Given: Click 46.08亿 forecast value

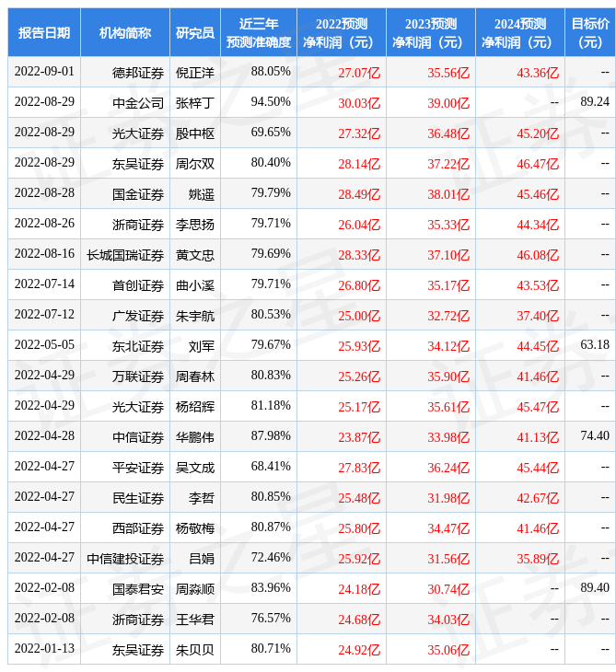Looking at the screenshot, I should (538, 255).
